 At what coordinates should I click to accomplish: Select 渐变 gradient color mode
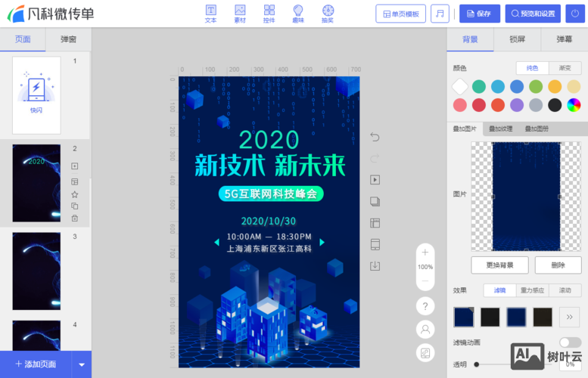(565, 67)
